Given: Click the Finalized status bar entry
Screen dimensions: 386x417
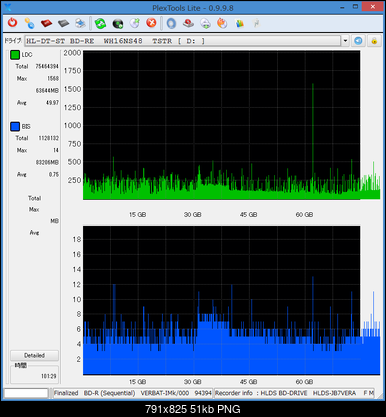Looking at the screenshot, I should pos(66,393).
